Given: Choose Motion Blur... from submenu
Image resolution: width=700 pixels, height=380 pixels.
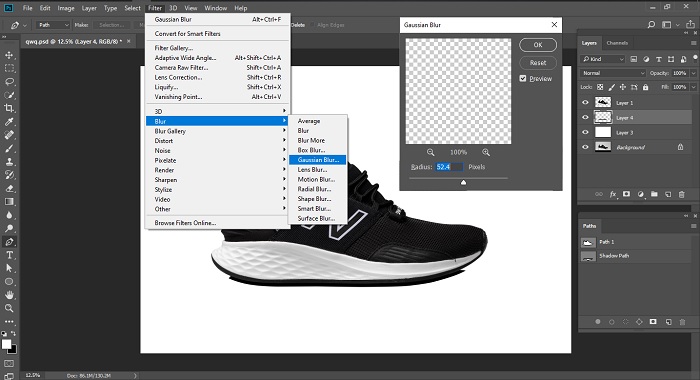Looking at the screenshot, I should pos(317,180).
